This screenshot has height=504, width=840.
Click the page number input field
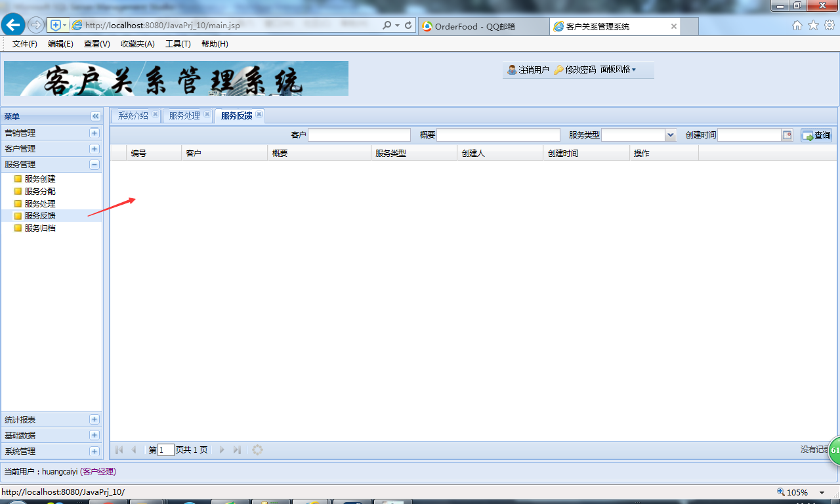pyautogui.click(x=166, y=450)
